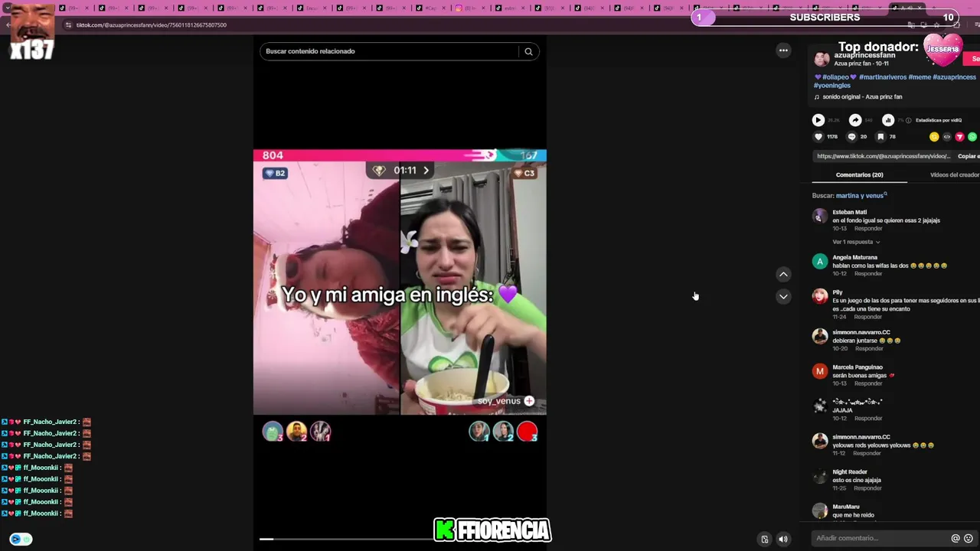Click the 'martina y venus' search suggestion
Image resolution: width=980 pixels, height=551 pixels.
[860, 196]
